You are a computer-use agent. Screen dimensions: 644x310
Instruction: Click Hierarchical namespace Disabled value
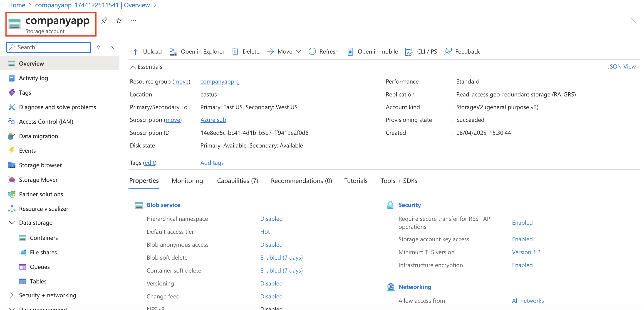pos(271,219)
